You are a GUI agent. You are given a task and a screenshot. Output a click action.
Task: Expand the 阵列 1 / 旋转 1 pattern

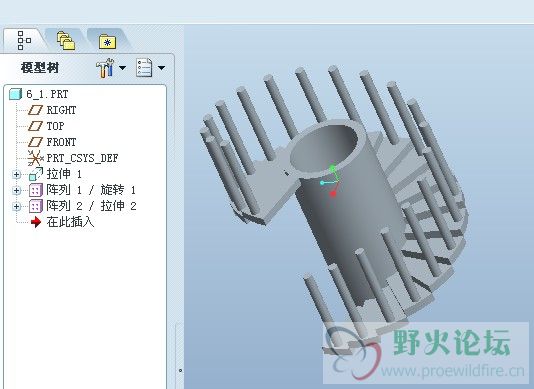coord(16,190)
